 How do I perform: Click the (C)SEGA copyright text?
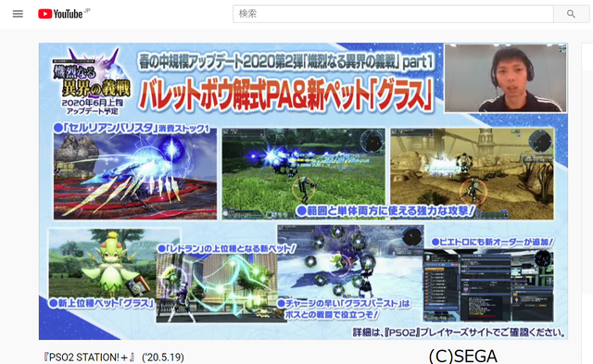463,356
